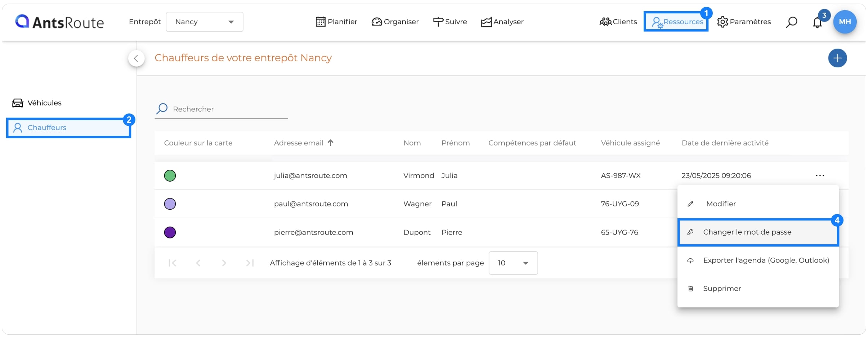The image size is (868, 339).
Task: Open the search magnifier in top bar
Action: tap(791, 22)
